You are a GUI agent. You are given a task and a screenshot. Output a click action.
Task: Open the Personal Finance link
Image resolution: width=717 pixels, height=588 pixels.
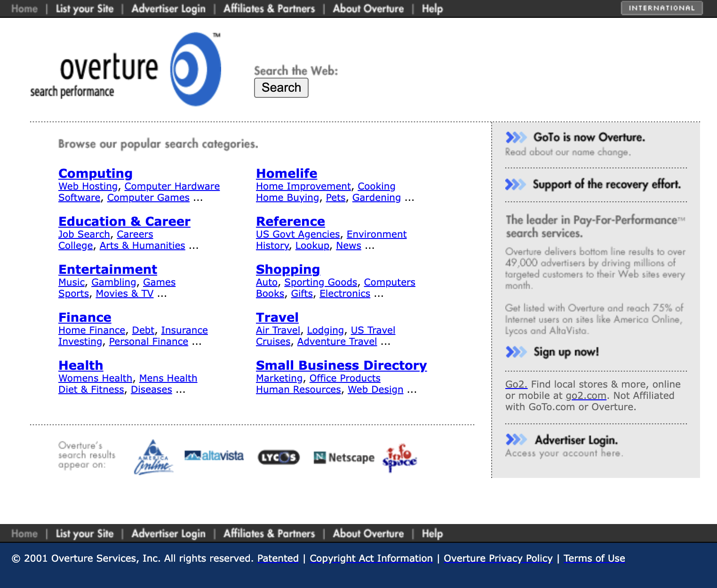tap(149, 342)
